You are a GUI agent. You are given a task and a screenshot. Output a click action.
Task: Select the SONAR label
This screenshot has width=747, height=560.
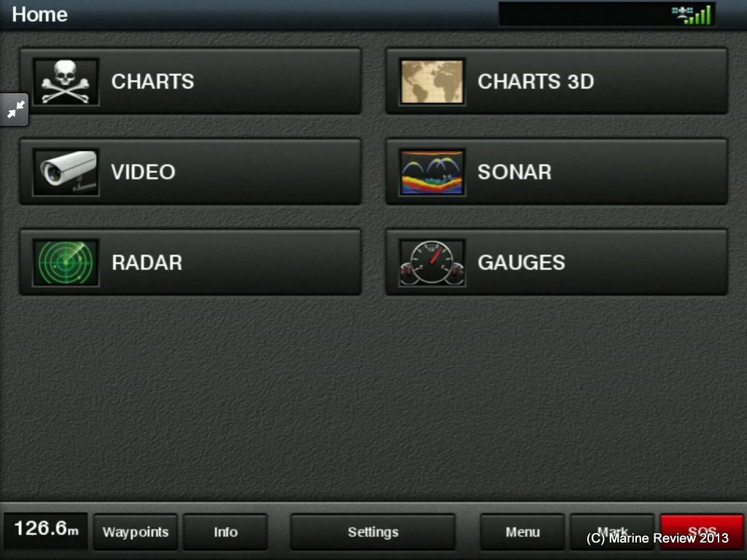click(514, 172)
